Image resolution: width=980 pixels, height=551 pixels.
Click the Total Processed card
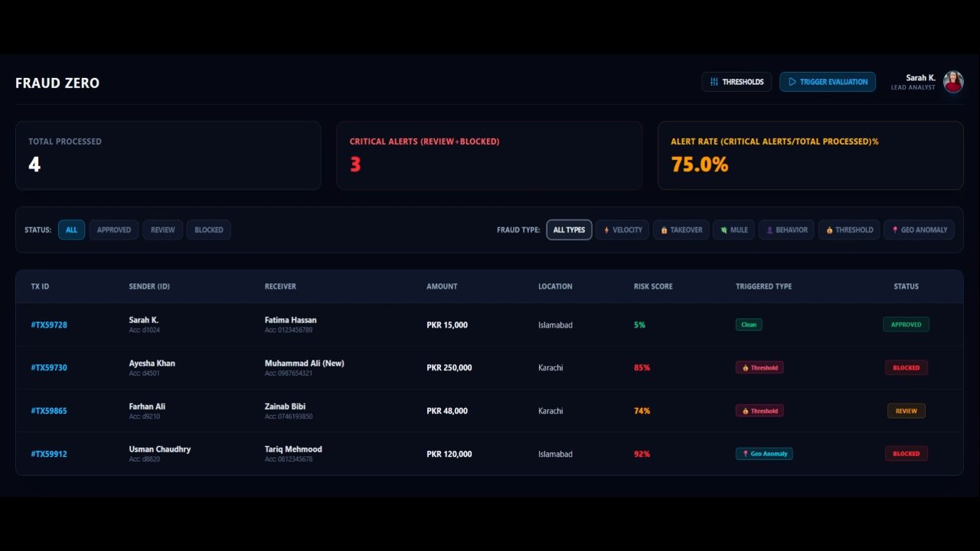168,155
